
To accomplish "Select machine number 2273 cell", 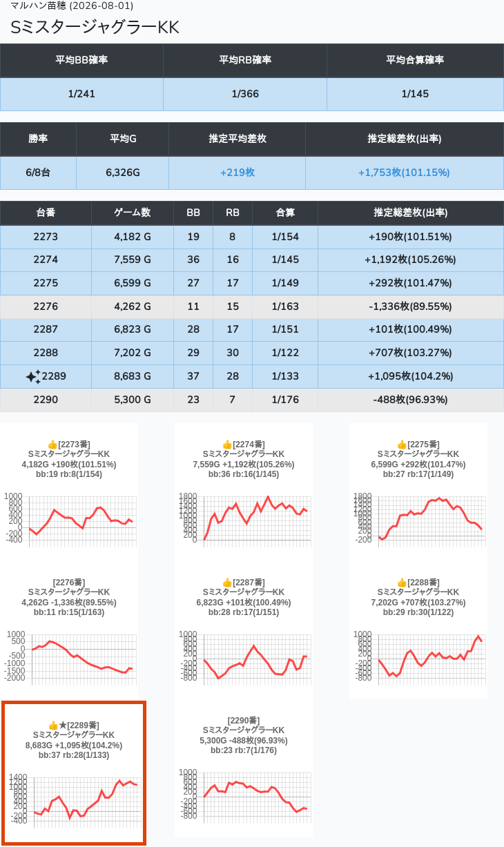I will point(46,237).
